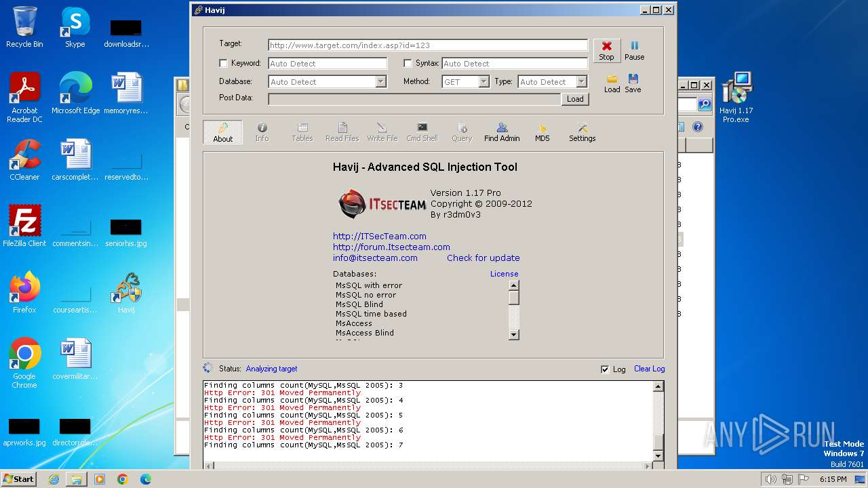Go to the Read Files tab
Screen dimensions: 868x488
click(342, 132)
